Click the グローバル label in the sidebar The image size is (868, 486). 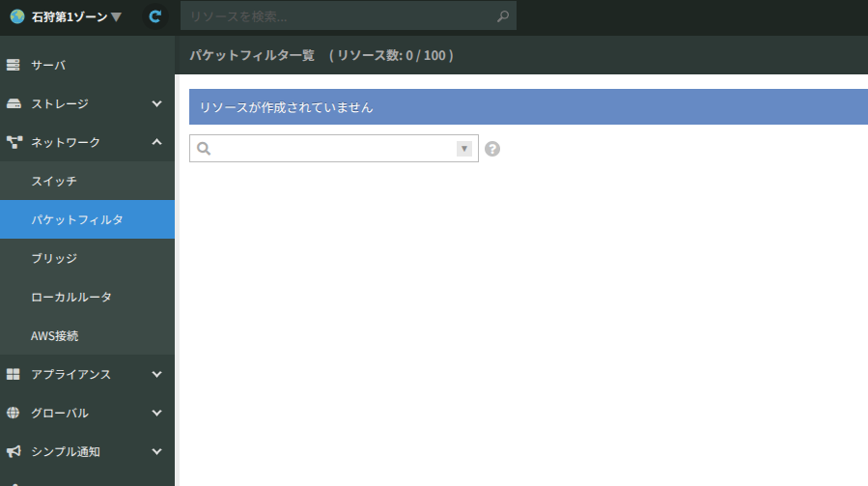(60, 413)
